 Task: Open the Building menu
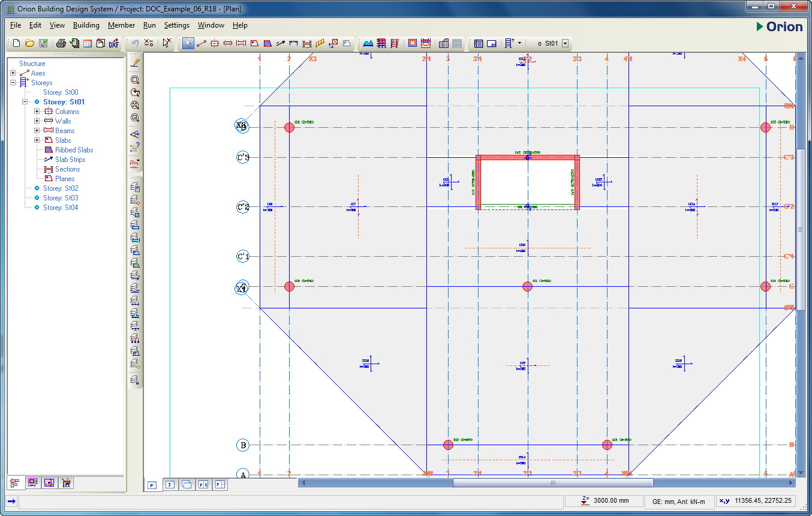coord(86,25)
